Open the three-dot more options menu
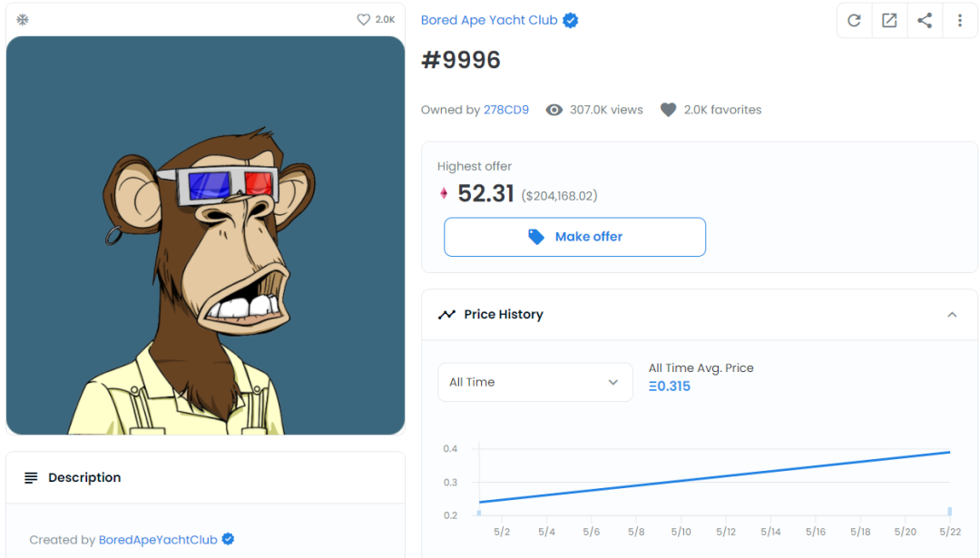 (x=960, y=21)
